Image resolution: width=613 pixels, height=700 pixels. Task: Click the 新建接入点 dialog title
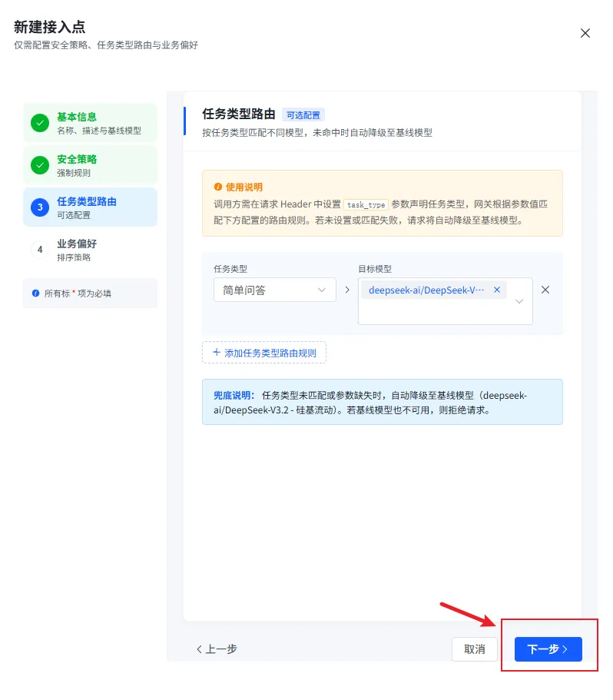(x=49, y=27)
